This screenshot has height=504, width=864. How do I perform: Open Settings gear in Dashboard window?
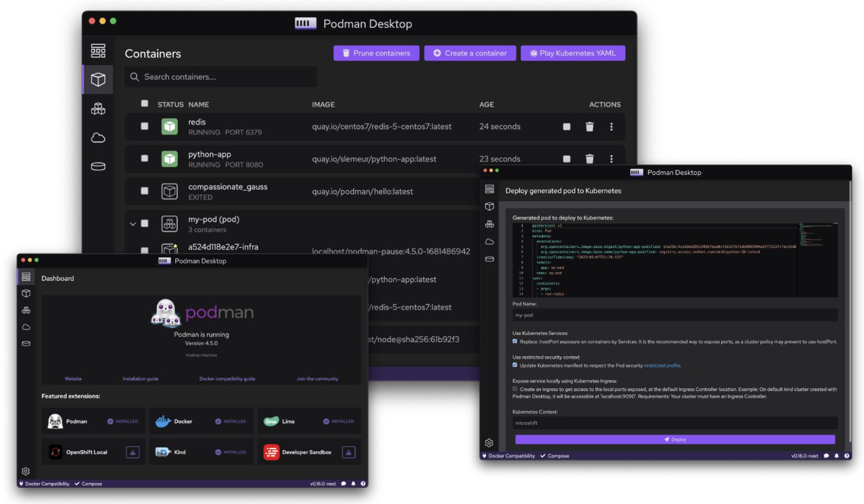[26, 471]
